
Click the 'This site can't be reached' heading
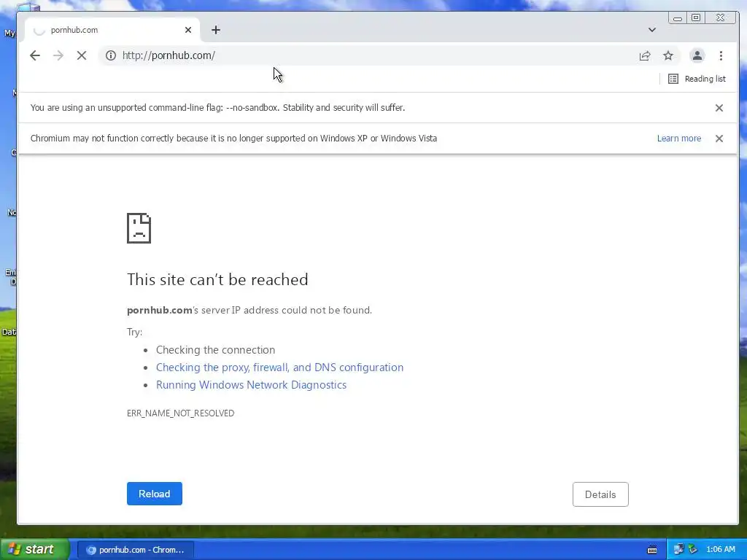[217, 279]
